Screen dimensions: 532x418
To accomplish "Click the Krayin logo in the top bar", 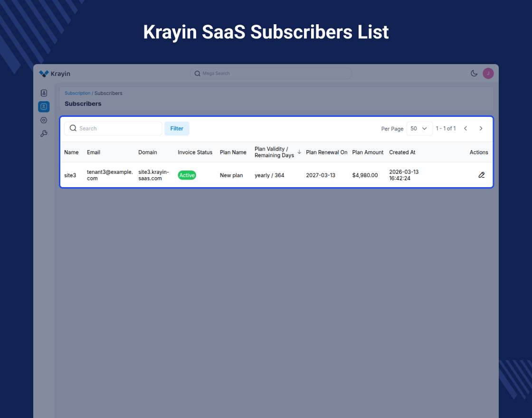I will click(54, 74).
